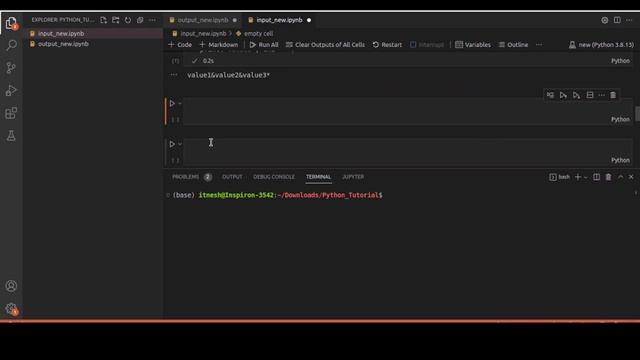This screenshot has width=640, height=360.
Task: Add a new terminal with plus
Action: point(578,177)
